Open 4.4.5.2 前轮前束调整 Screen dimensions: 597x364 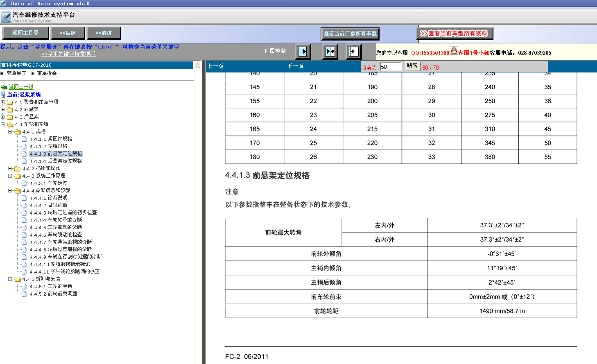click(53, 294)
